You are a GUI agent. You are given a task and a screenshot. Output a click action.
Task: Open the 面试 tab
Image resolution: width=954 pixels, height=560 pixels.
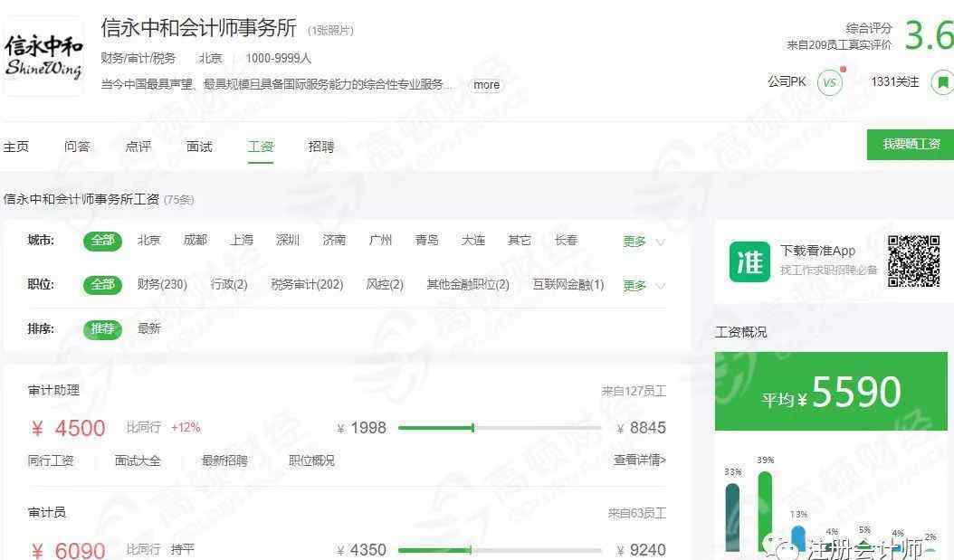pos(199,147)
